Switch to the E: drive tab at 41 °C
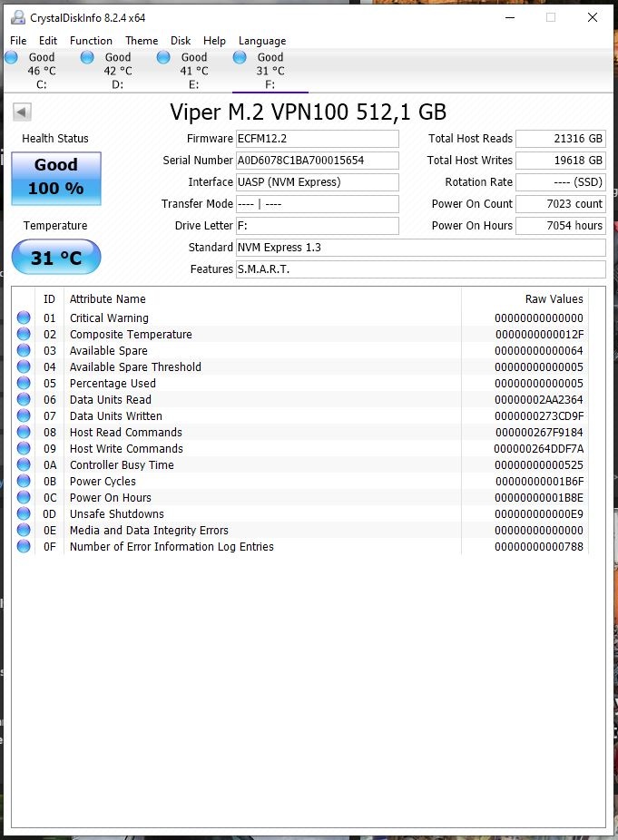618x840 pixels. [193, 71]
